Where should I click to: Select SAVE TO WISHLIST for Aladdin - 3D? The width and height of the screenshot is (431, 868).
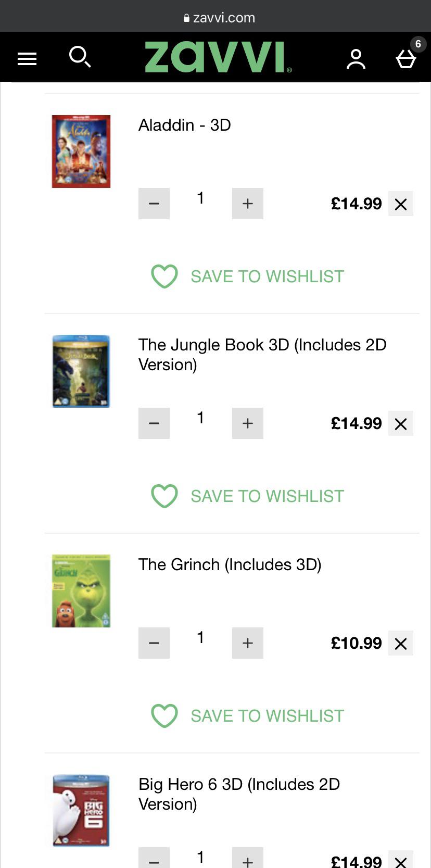pyautogui.click(x=267, y=276)
